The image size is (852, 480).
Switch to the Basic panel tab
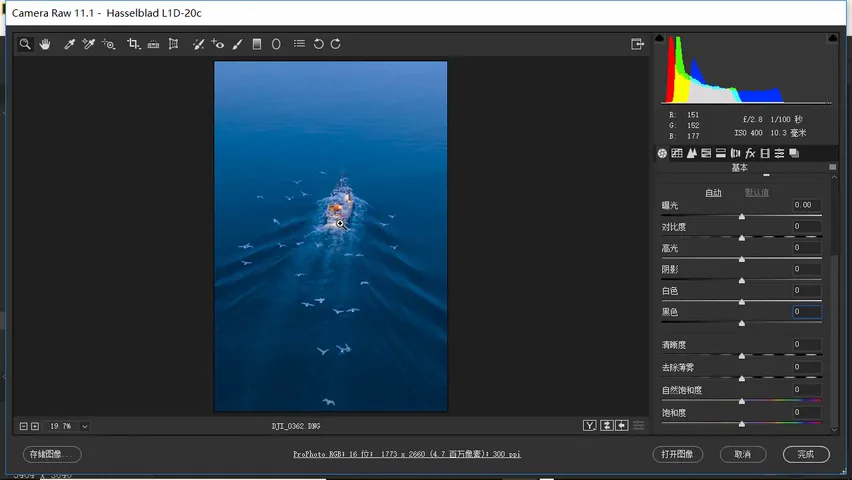662,153
